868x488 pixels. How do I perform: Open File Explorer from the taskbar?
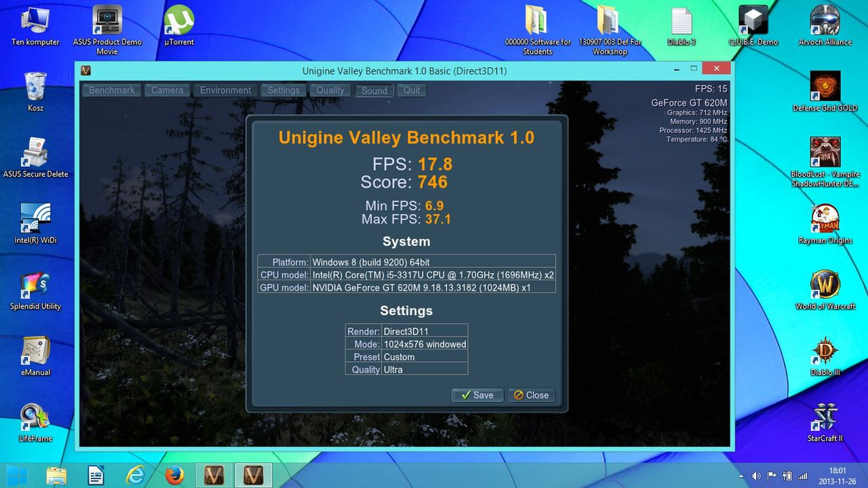[57, 474]
